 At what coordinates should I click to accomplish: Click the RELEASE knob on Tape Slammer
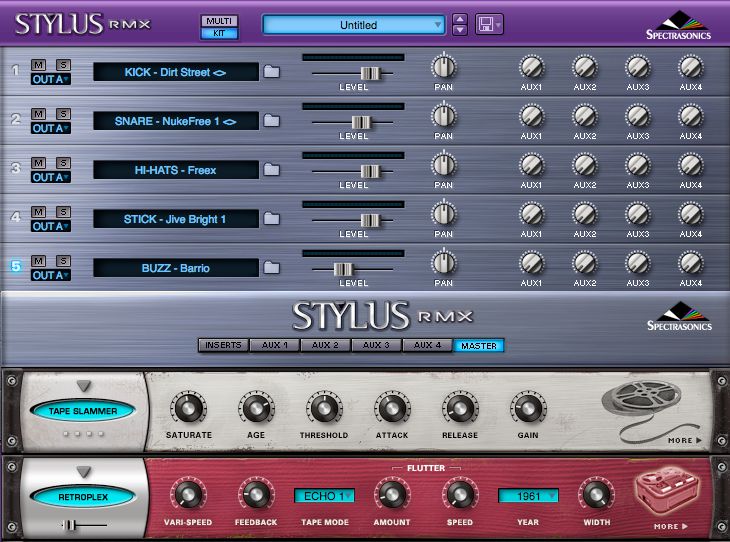tap(460, 409)
